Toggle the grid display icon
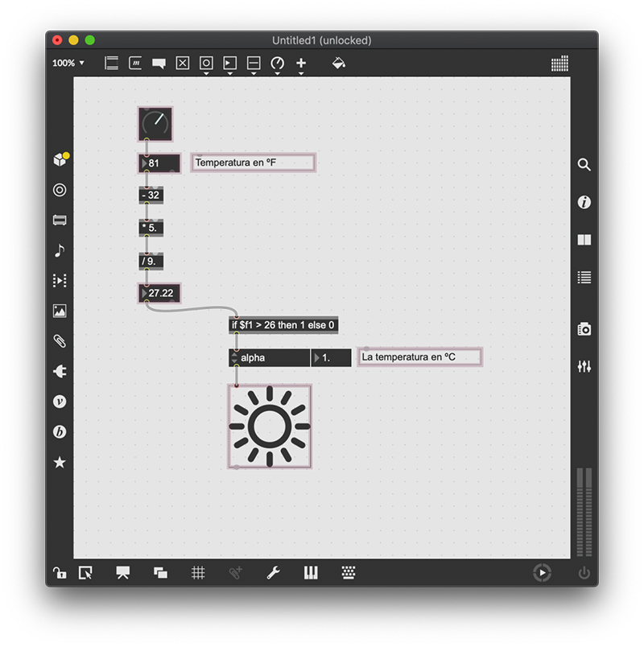The width and height of the screenshot is (644, 647). click(198, 573)
